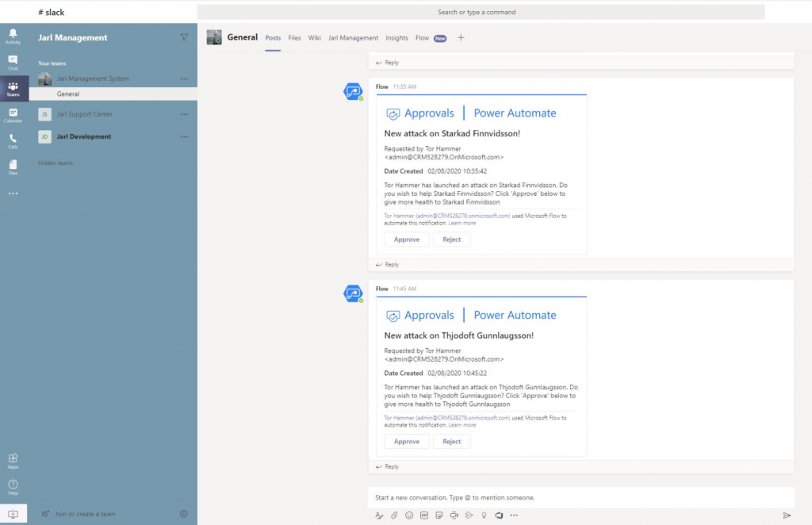Send message with arrow icon

(787, 515)
